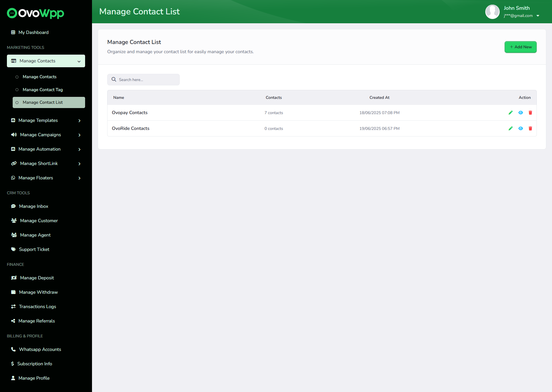Viewport: 552px width, 392px height.
Task: View OvoRide Contacts with eye icon
Action: [521, 128]
